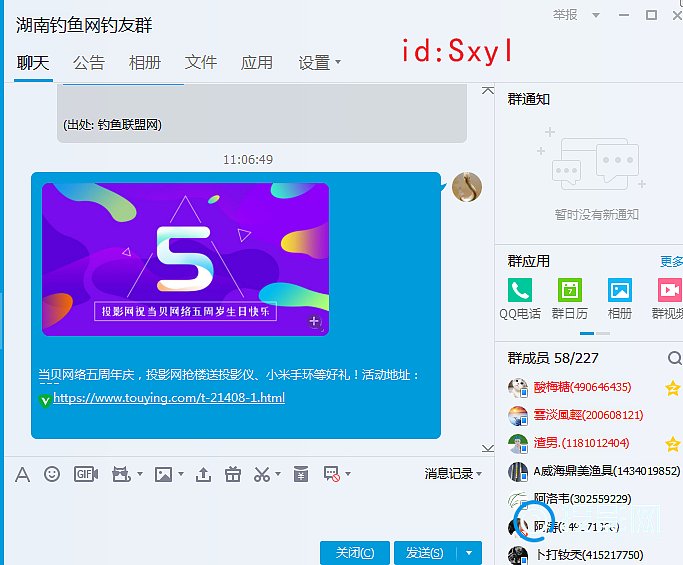Viewport: 683px width, 565px height.
Task: Open the emoji smiley picker
Action: [52, 474]
